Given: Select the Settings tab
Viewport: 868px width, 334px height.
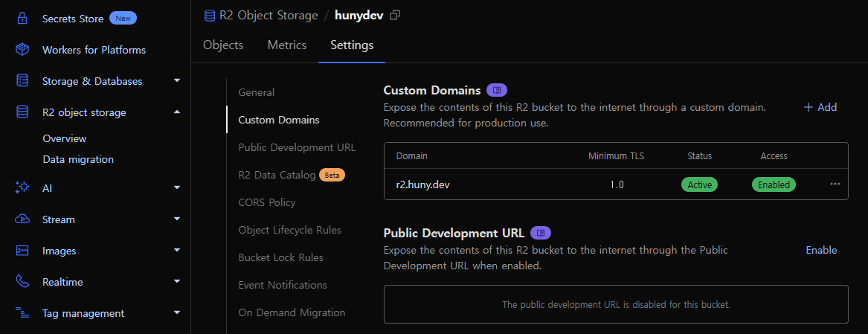Looking at the screenshot, I should [x=352, y=45].
